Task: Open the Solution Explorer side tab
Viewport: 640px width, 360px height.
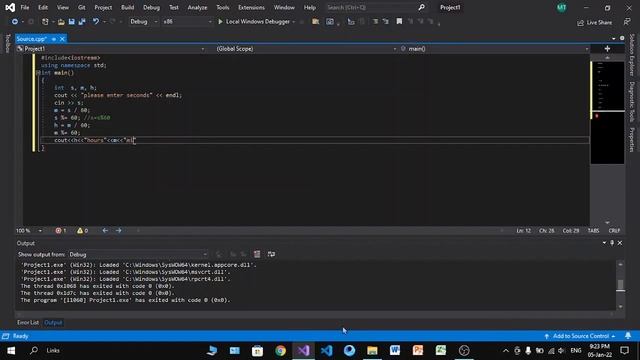Action: (x=632, y=55)
